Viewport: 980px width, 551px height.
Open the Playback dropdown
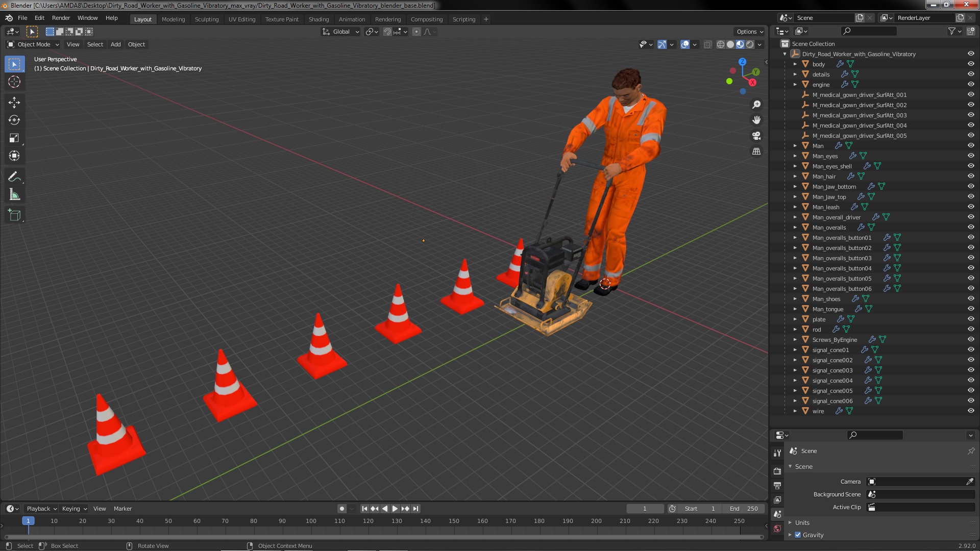(x=41, y=509)
